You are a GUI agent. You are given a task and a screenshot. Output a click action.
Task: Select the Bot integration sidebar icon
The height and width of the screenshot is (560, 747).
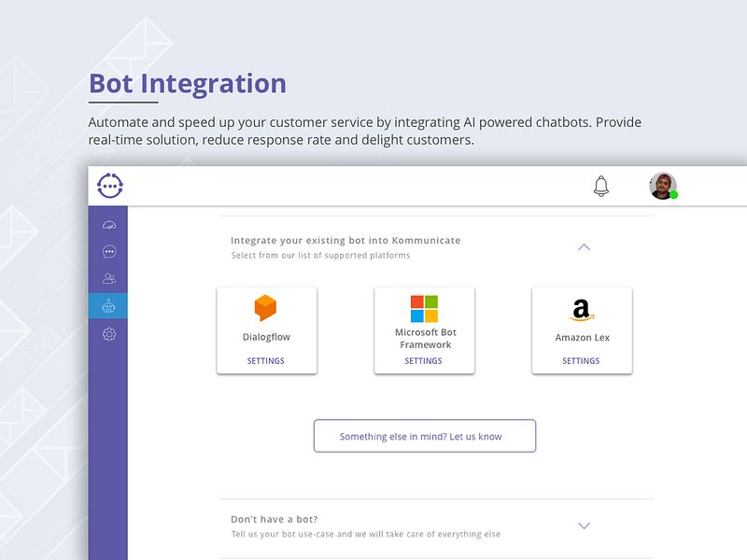click(108, 306)
